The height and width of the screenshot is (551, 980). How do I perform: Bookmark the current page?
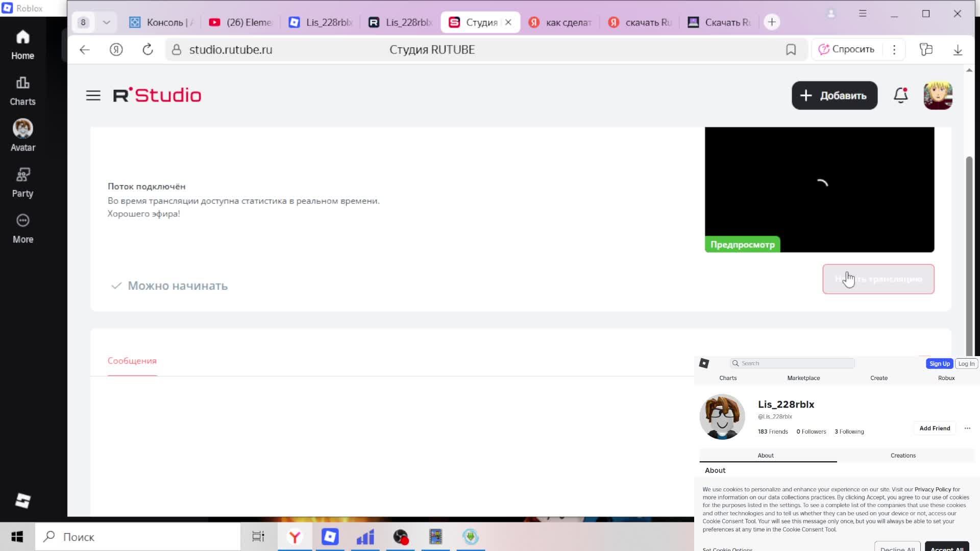coord(791,49)
